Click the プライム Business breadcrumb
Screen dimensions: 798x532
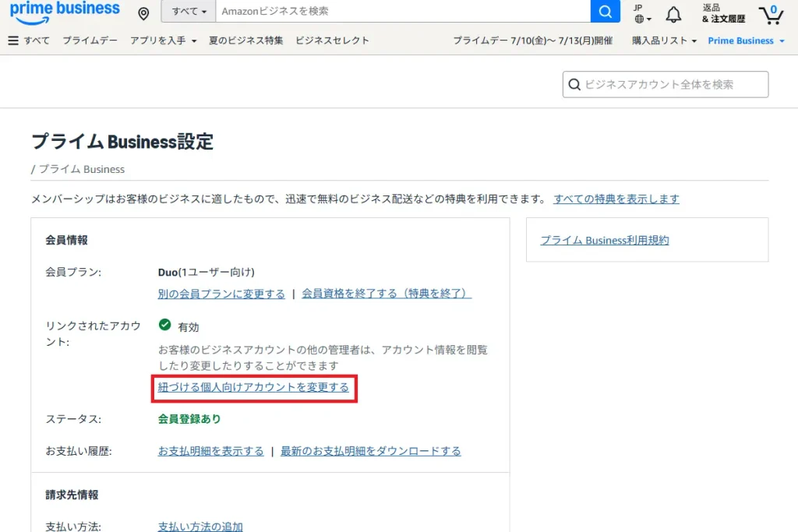point(81,169)
